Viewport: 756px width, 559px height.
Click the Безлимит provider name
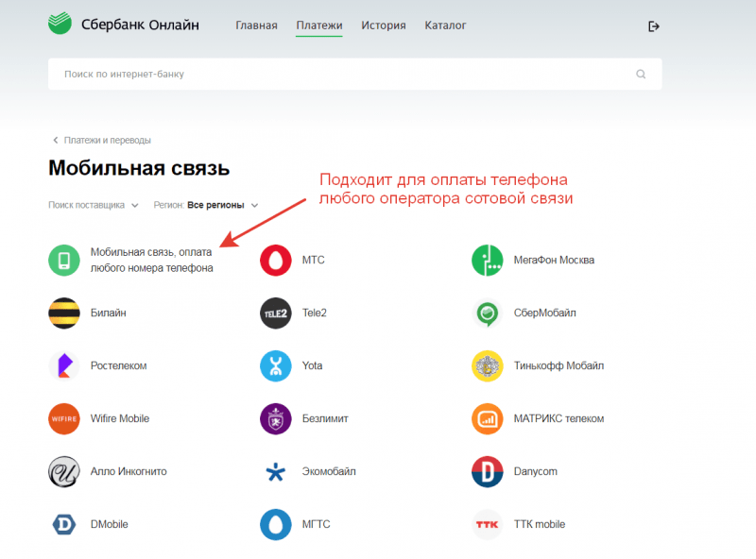pos(325,418)
